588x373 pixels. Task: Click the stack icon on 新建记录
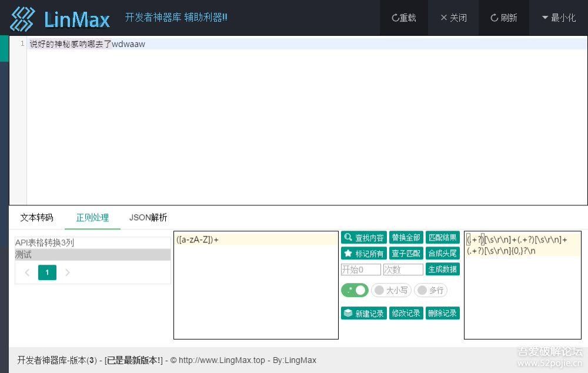coord(348,313)
